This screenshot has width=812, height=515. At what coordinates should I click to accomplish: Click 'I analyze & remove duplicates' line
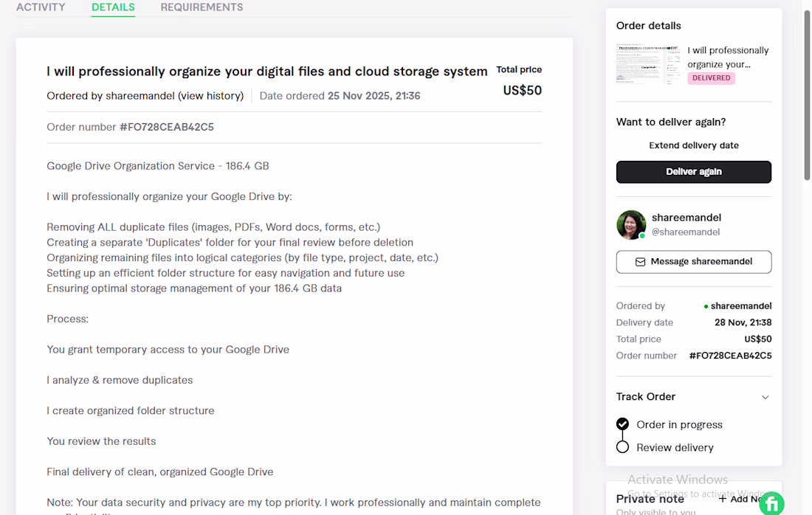120,380
